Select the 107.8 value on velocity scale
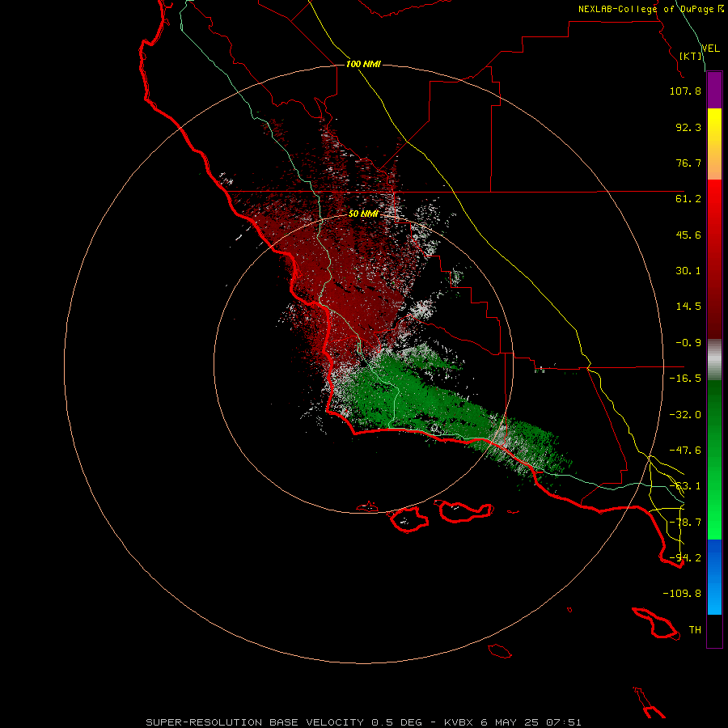The height and width of the screenshot is (728, 728). coord(685,91)
